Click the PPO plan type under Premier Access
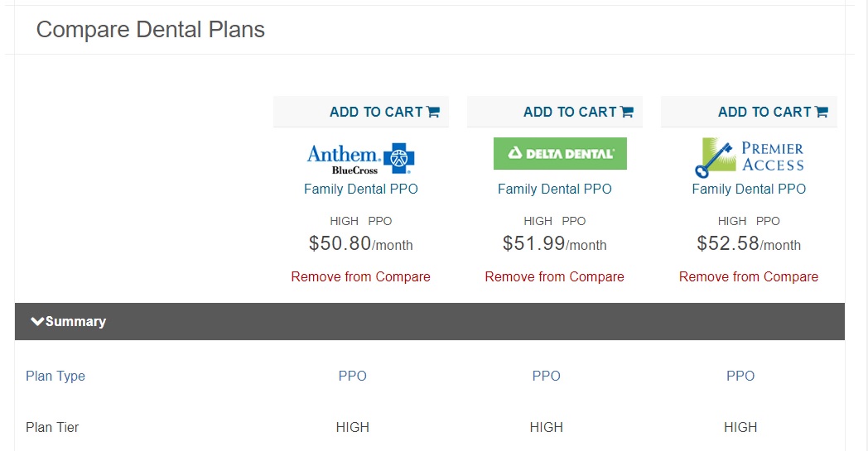This screenshot has width=868, height=451. pos(740,377)
